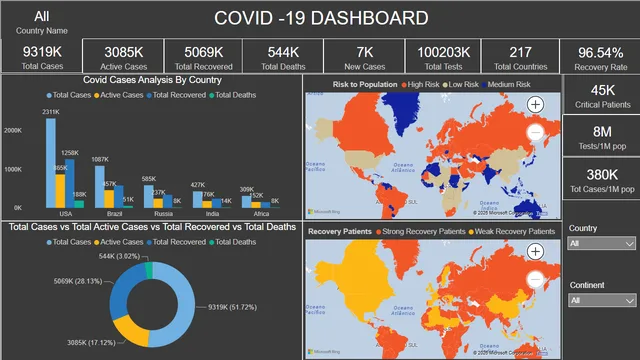Toggle Total Deaths legend in donut chart
This screenshot has height=360, width=640.
[233, 242]
